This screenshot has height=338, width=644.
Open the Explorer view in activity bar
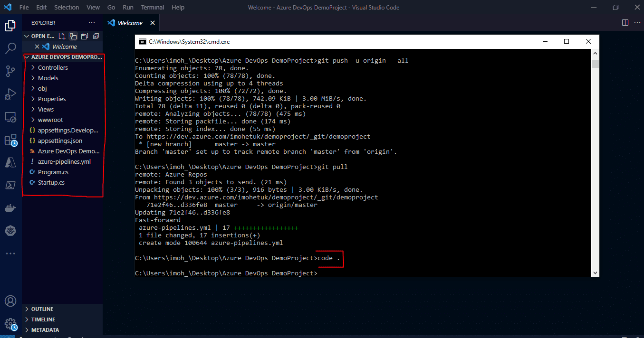point(10,26)
